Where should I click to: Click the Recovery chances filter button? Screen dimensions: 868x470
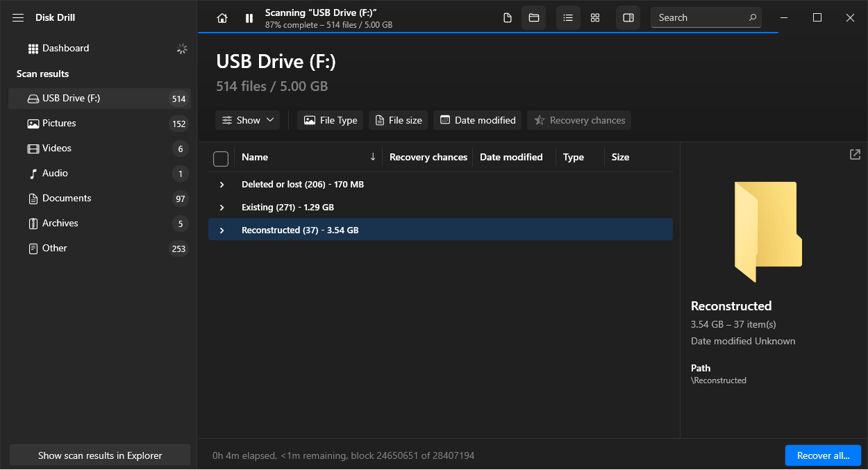click(x=579, y=120)
